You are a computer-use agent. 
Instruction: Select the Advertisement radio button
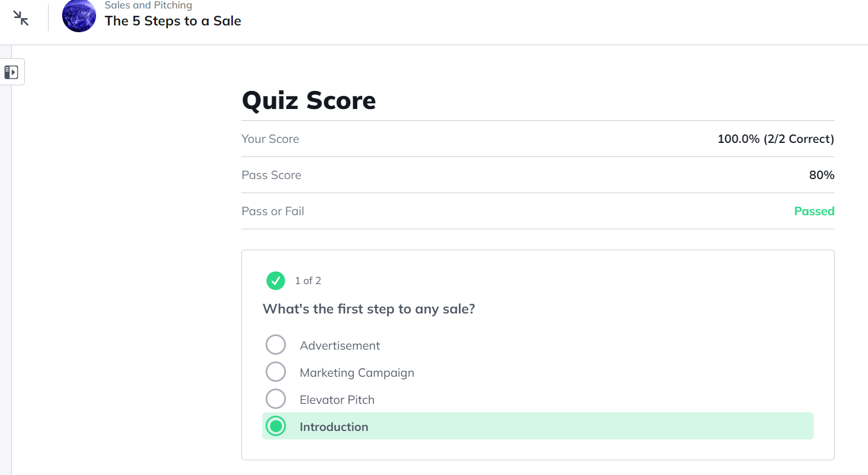point(276,345)
